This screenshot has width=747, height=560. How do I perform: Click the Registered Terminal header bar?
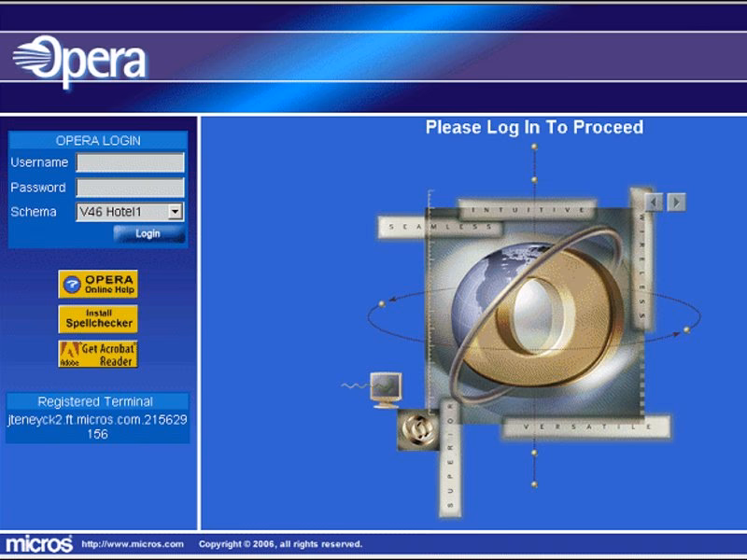click(100, 401)
